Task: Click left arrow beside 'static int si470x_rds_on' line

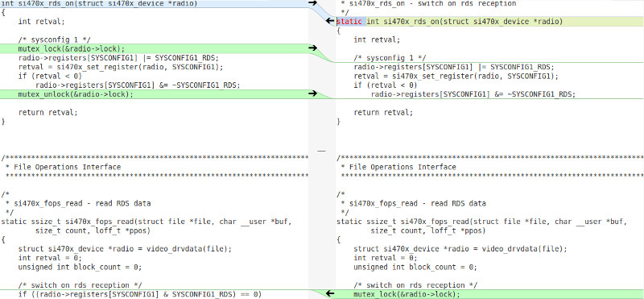Action: coord(331,21)
